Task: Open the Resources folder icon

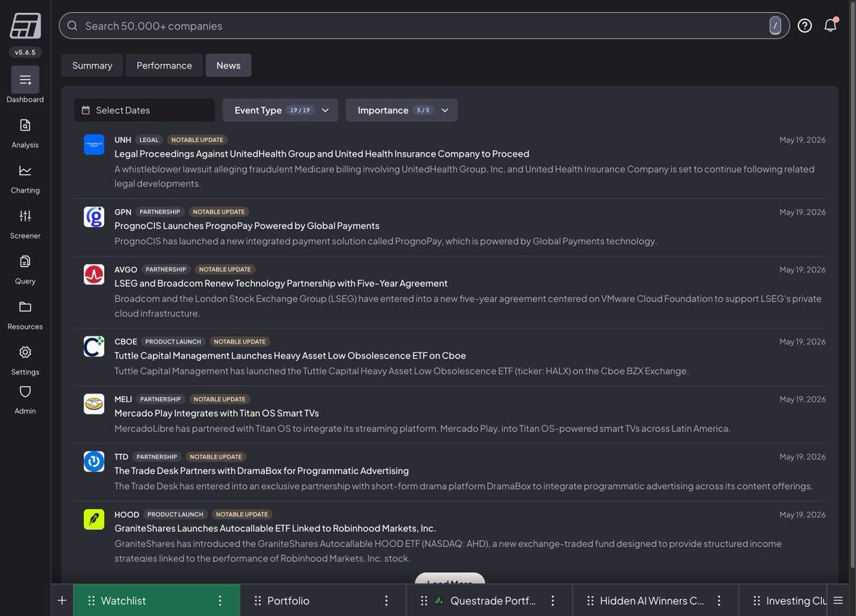Action: tap(25, 307)
